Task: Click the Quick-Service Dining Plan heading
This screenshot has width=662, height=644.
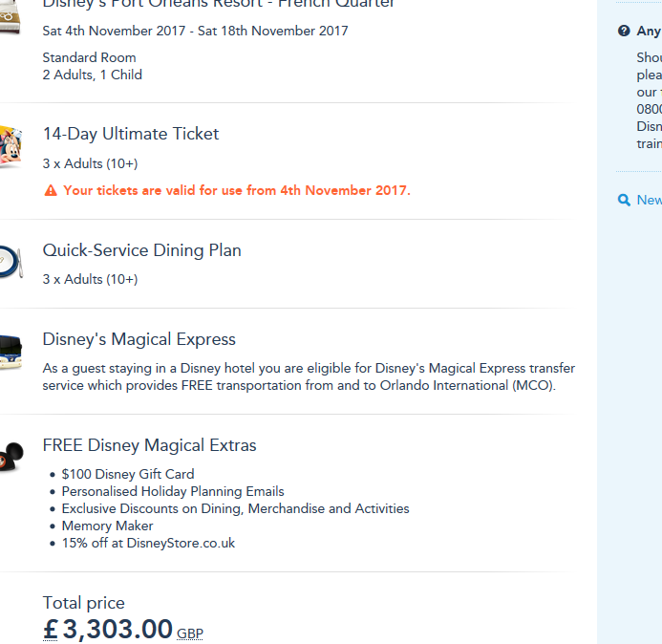Action: (x=141, y=250)
